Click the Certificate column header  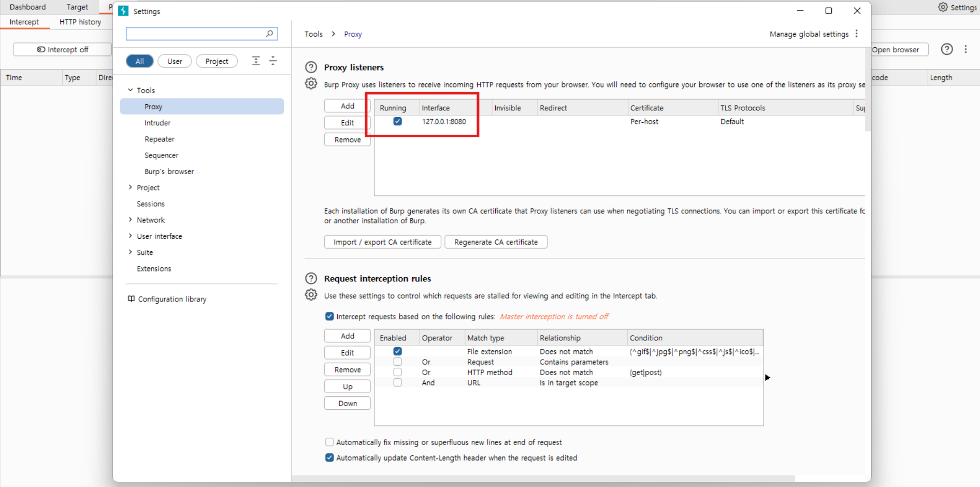(x=673, y=108)
